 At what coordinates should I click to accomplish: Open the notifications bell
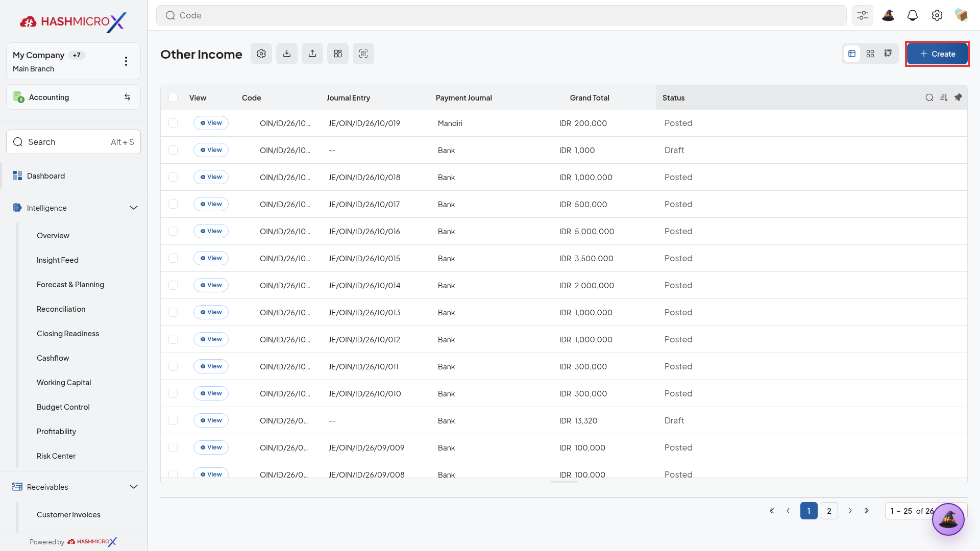[913, 15]
